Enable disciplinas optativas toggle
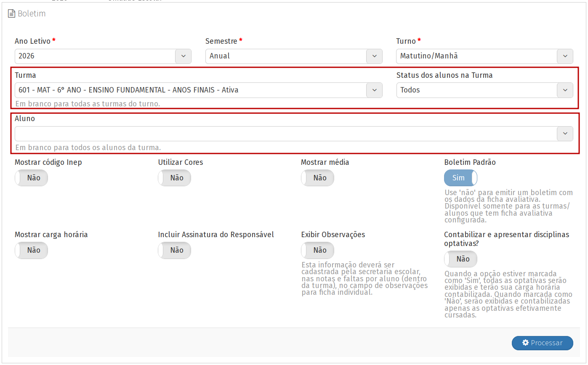The height and width of the screenshot is (365, 588). click(460, 259)
